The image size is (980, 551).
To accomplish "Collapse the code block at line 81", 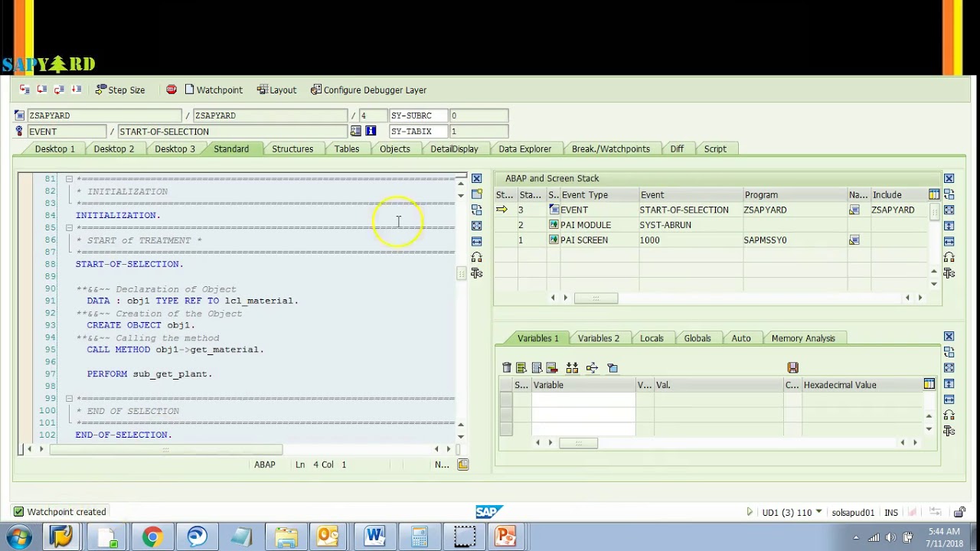I will click(x=69, y=179).
